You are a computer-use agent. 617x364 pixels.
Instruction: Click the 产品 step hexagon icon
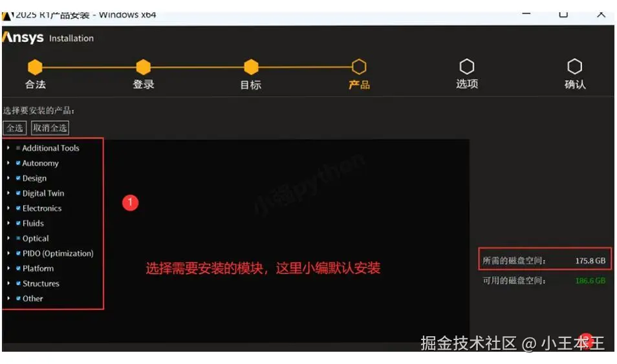tap(359, 67)
